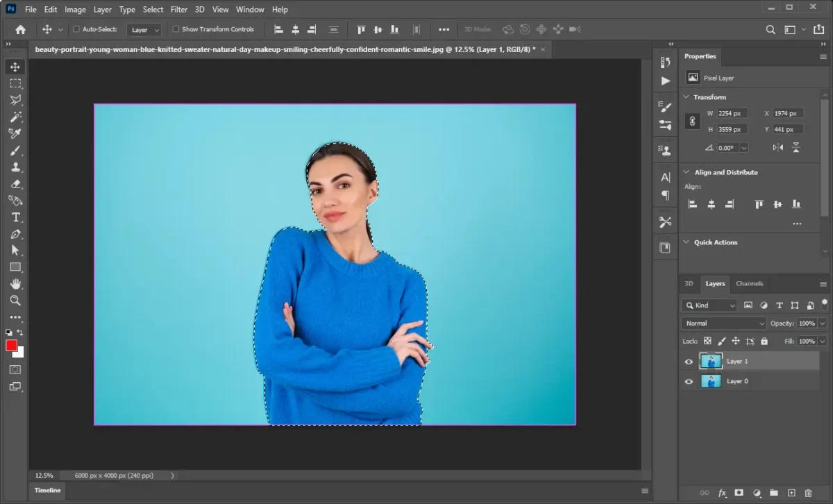Image resolution: width=833 pixels, height=504 pixels.
Task: Click the foreground red color swatch
Action: (12, 346)
